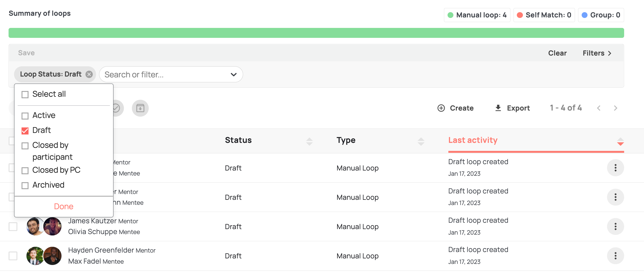Click the name Hayden Greenfelder Mentor
This screenshot has height=278, width=644.
112,250
